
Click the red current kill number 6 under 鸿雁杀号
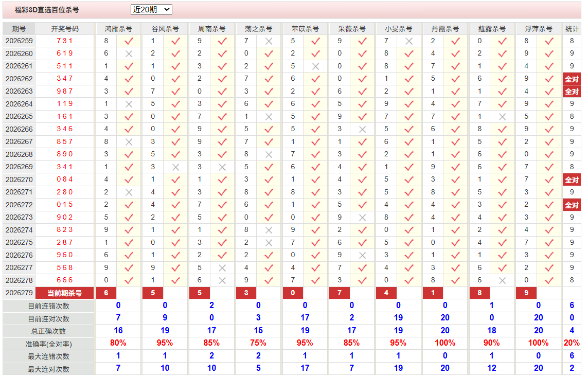point(106,293)
